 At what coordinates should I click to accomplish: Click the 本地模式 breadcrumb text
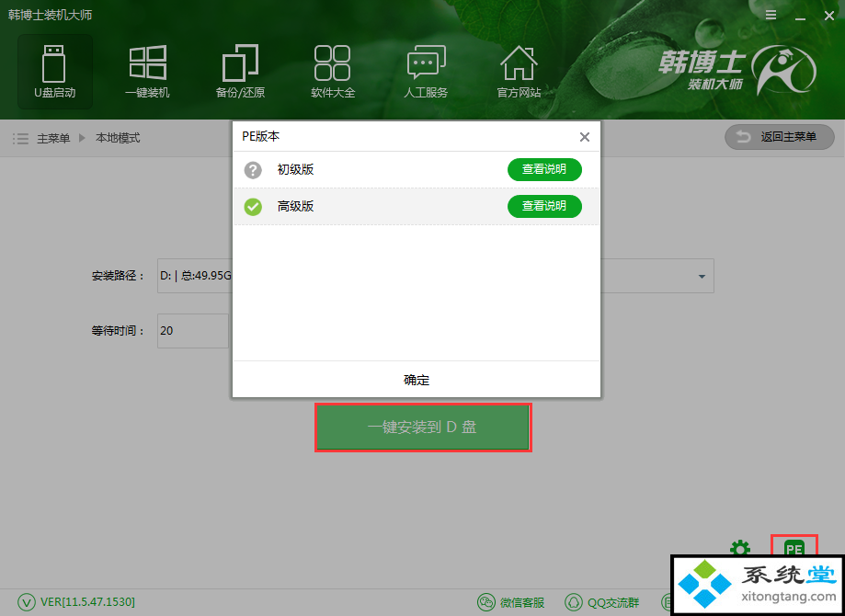118,139
